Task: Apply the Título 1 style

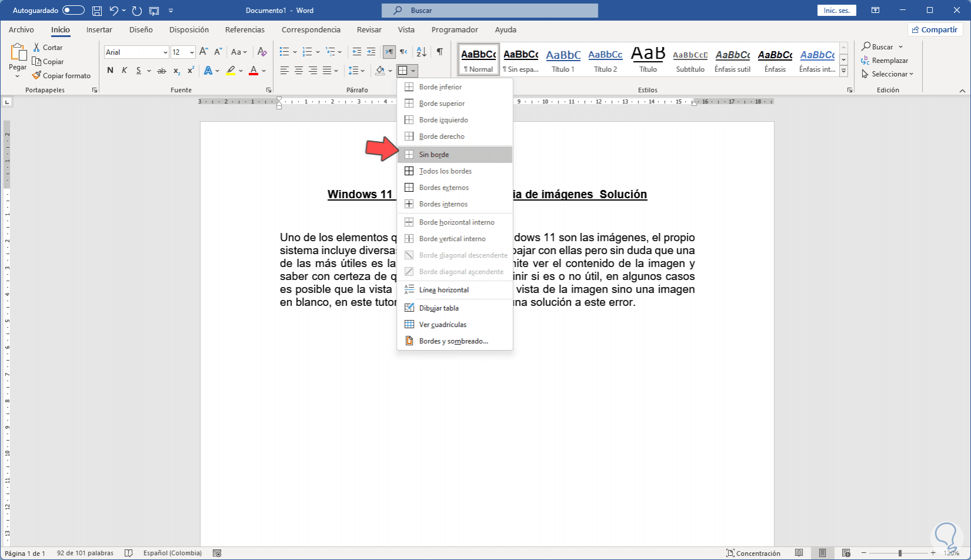Action: (563, 59)
